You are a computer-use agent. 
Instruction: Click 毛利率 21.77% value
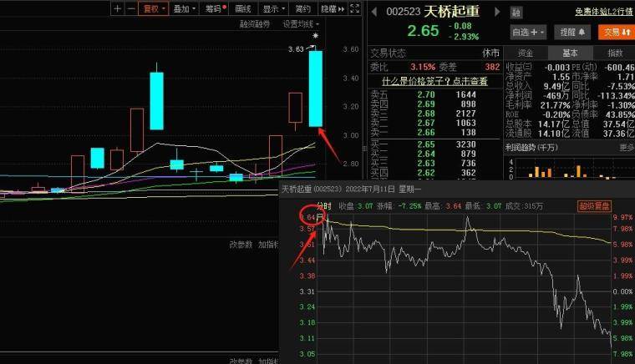[556, 104]
